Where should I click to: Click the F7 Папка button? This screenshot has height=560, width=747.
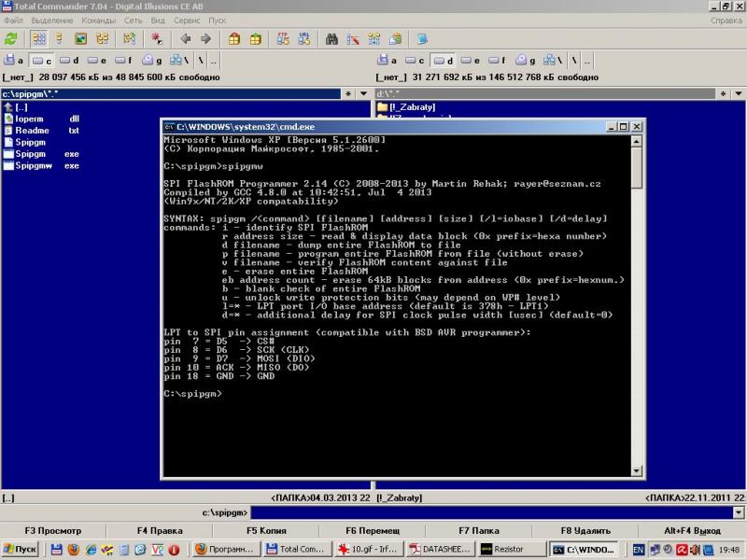tap(479, 530)
